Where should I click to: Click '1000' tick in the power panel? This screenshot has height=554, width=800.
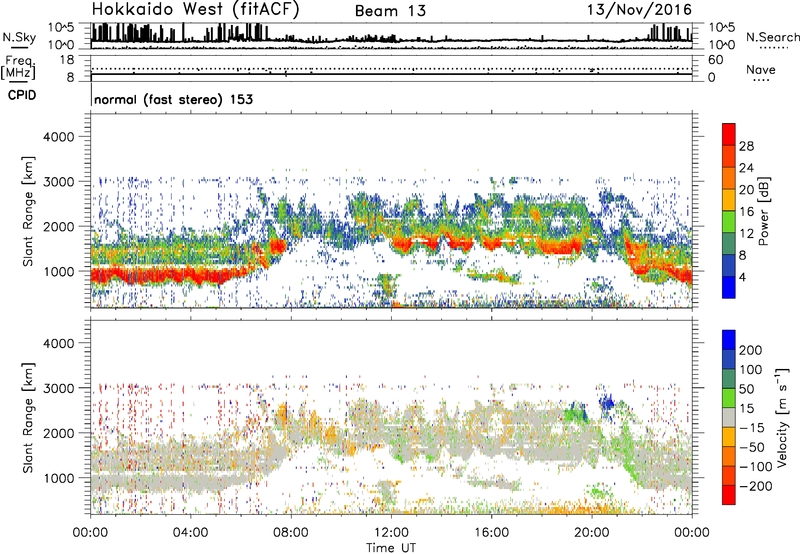(58, 271)
